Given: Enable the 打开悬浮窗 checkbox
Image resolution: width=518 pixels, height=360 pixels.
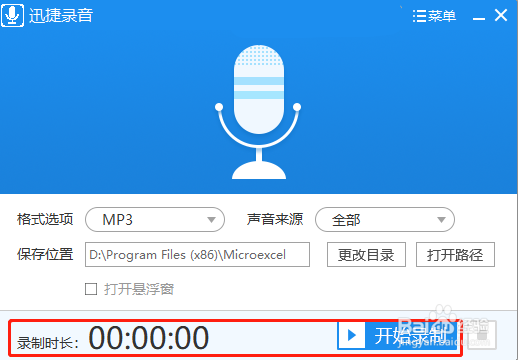Looking at the screenshot, I should tap(91, 289).
